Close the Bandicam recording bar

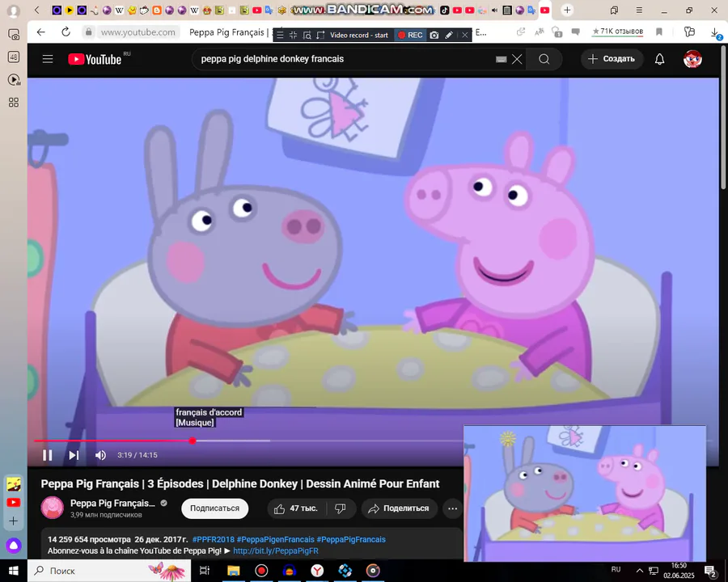click(x=465, y=35)
